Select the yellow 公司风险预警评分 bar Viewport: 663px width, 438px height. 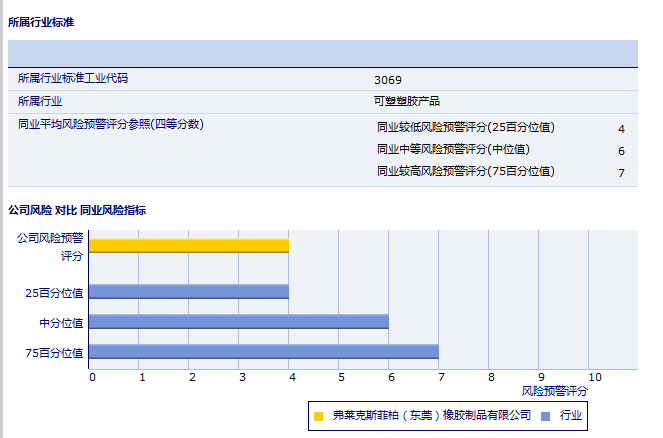click(189, 245)
